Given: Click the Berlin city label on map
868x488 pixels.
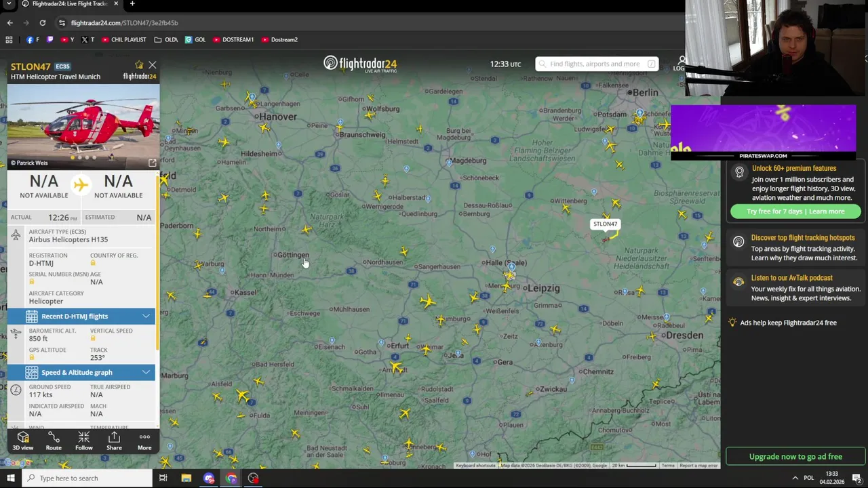Looking at the screenshot, I should tap(645, 92).
